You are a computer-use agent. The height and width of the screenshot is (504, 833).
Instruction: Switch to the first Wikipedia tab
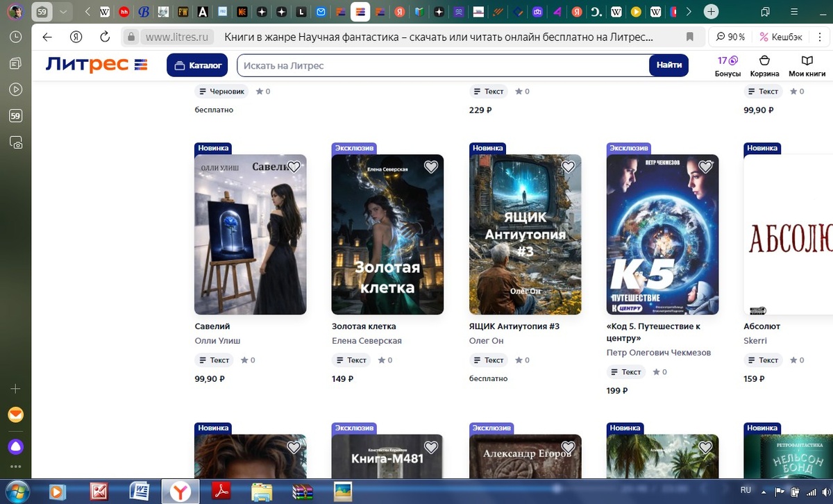[105, 12]
